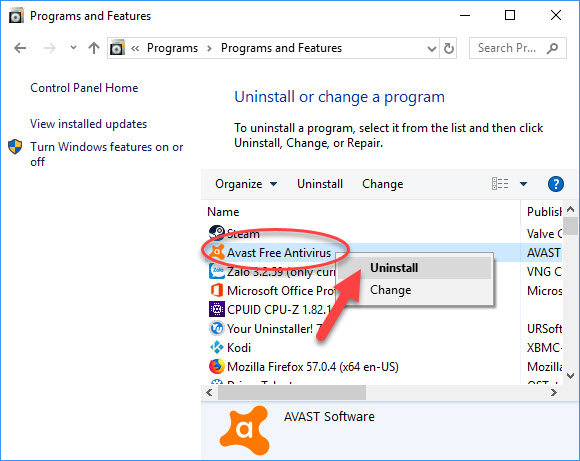The image size is (580, 461).
Task: Expand the address bar history dropdown
Action: click(431, 48)
